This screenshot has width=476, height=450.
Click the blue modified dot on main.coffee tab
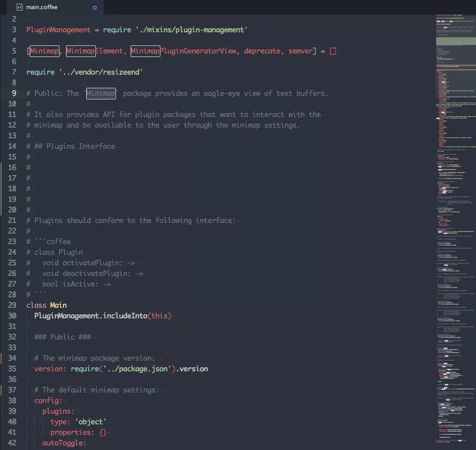(x=95, y=8)
